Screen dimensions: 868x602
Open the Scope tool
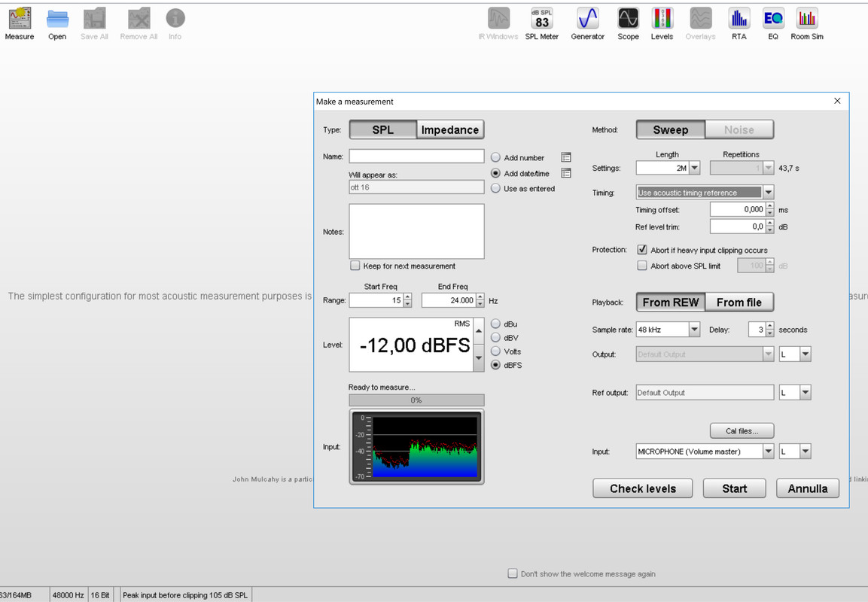629,24
